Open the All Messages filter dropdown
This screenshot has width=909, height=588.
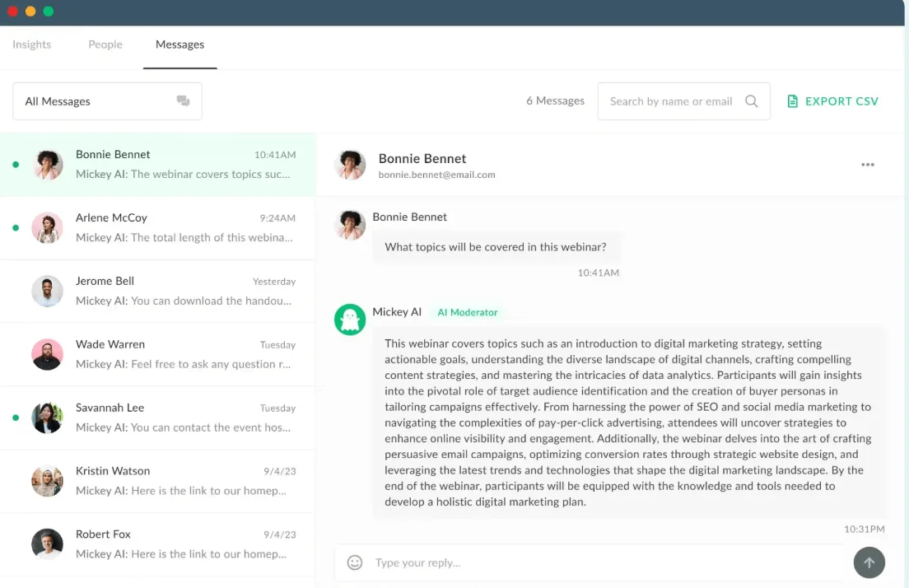(106, 100)
